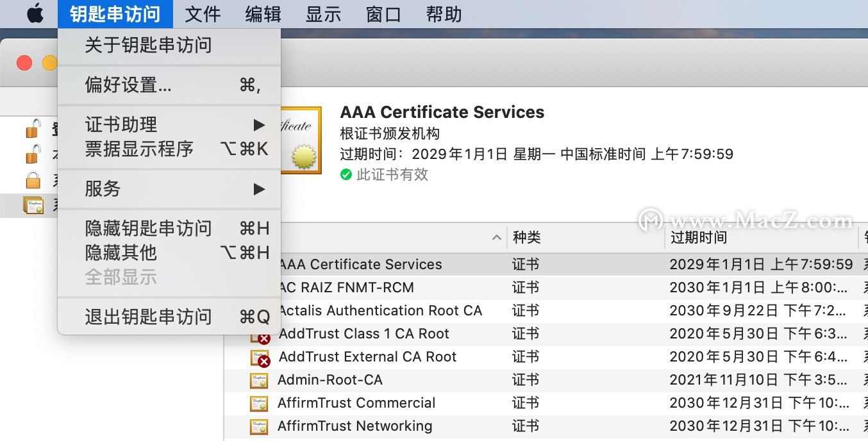The image size is (868, 441).
Task: Click the 证书 kind cell in AffirmTrust Networking row
Action: pos(526,426)
